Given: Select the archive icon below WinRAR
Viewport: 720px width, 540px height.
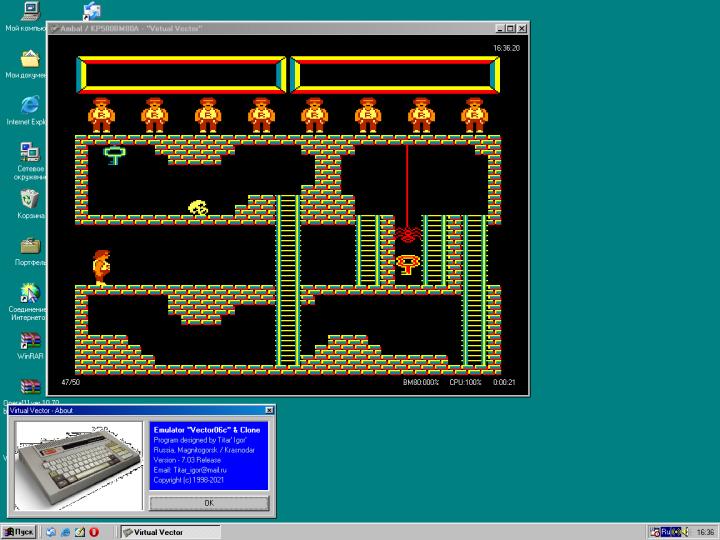Looking at the screenshot, I should [30, 387].
